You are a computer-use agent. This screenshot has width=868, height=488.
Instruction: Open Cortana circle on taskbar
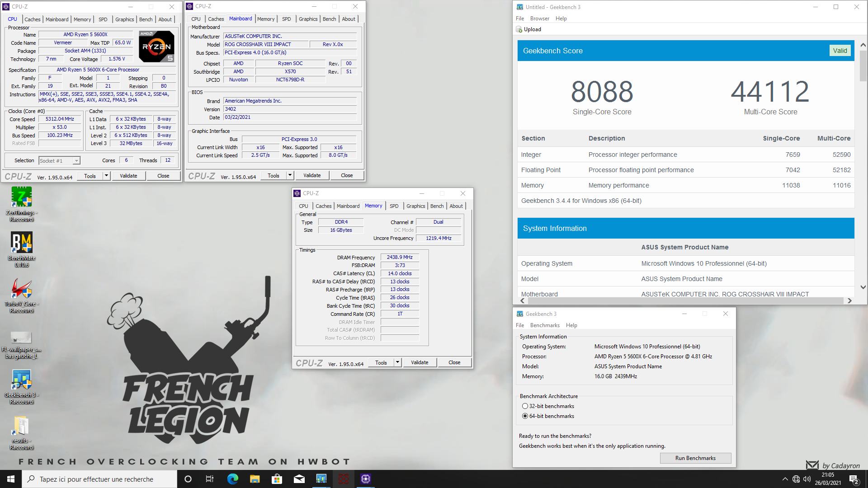coord(188,479)
